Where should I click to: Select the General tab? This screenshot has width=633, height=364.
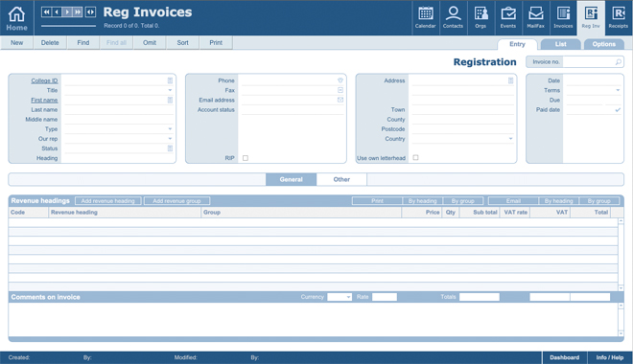(x=291, y=179)
